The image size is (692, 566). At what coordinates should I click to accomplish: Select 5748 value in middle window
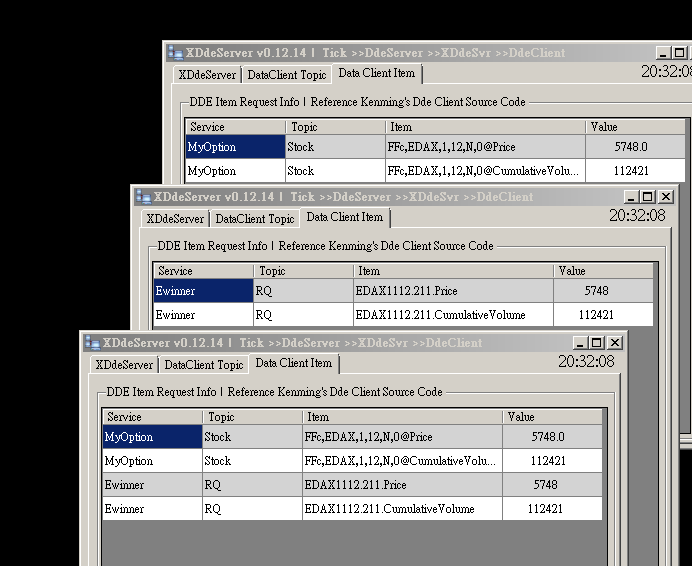click(604, 291)
